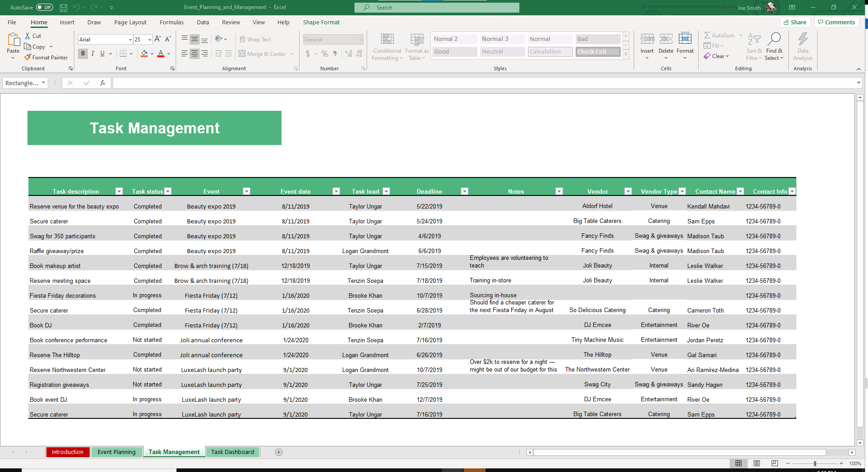Click the Save icon in title bar
The width and height of the screenshot is (868, 472).
[x=64, y=8]
